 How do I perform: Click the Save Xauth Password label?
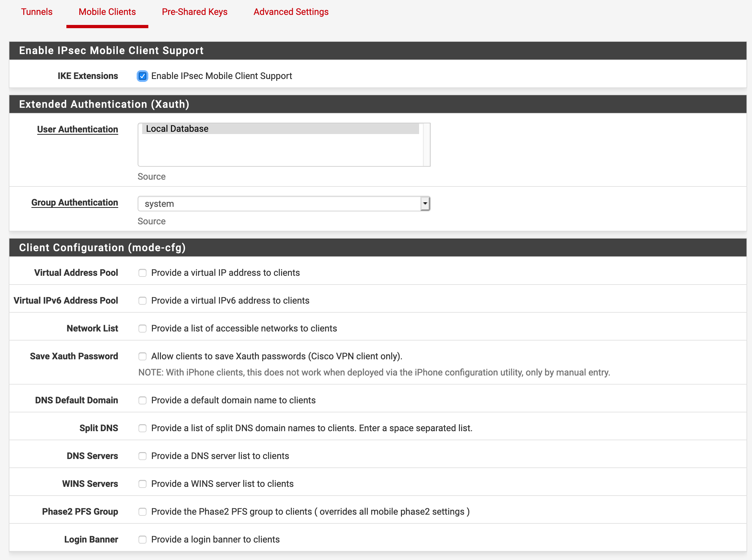(74, 356)
